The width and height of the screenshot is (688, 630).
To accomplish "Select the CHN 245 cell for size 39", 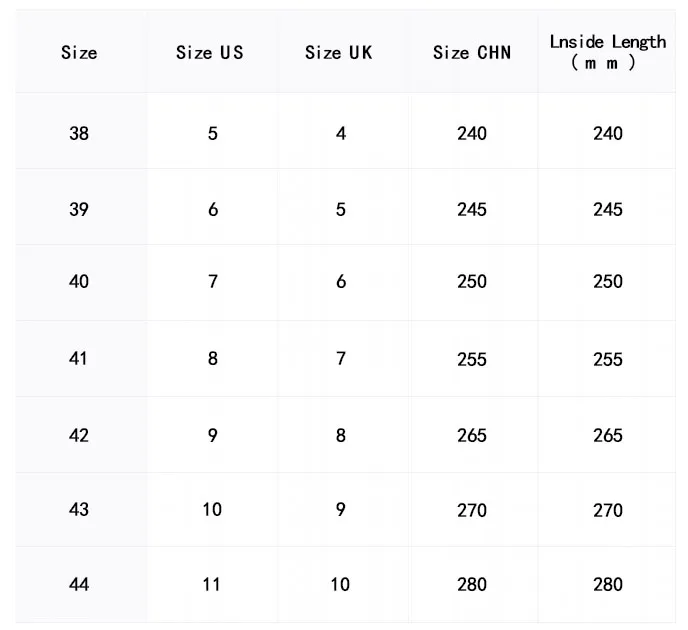I will click(x=472, y=209).
